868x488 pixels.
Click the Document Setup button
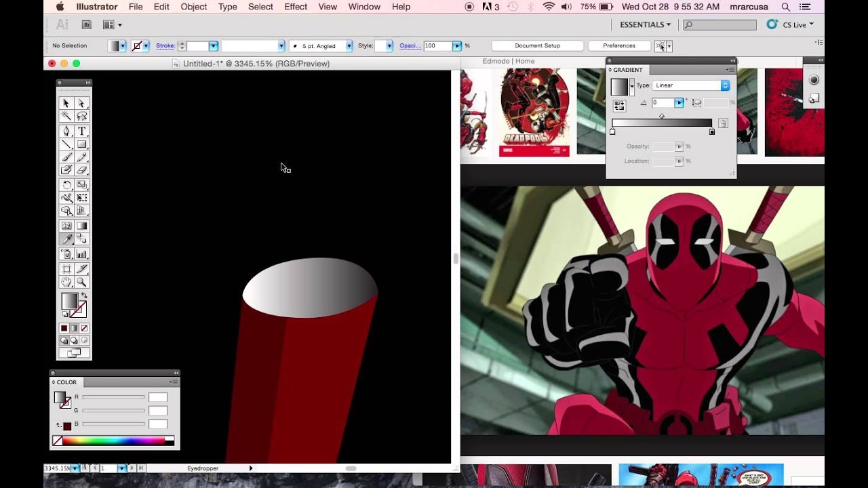pos(537,46)
